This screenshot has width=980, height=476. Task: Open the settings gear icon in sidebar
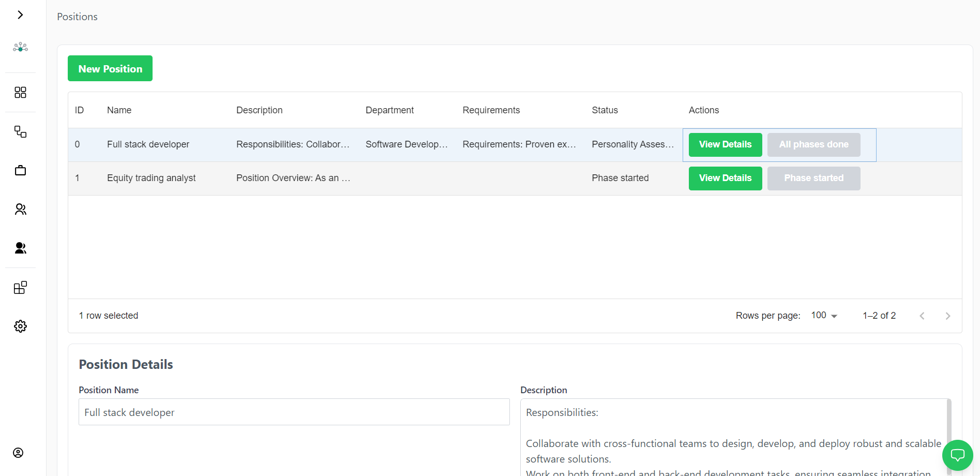click(20, 326)
